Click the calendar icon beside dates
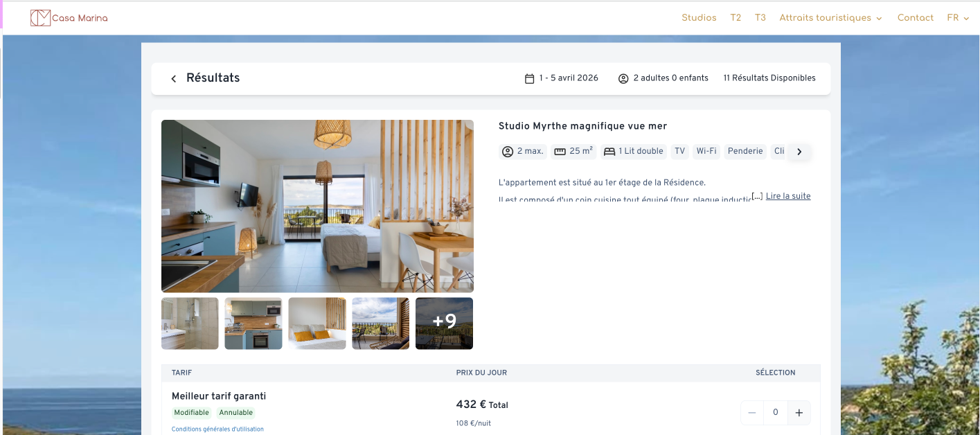 pyautogui.click(x=529, y=78)
